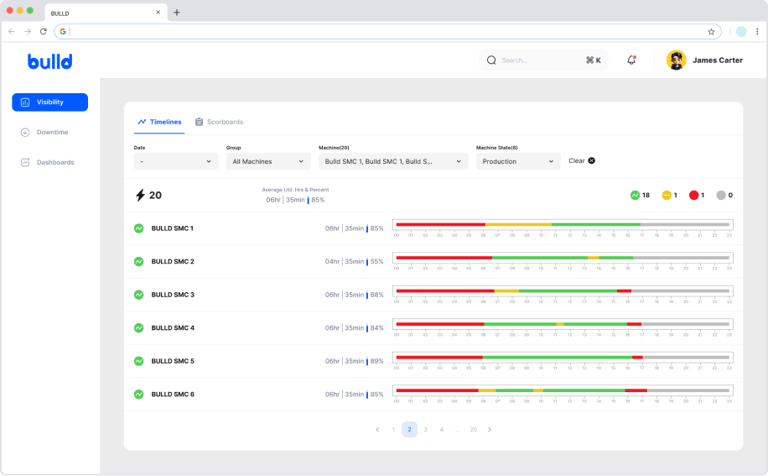Click red down status indicator showing 1
This screenshot has width=768, height=476.
[x=696, y=195]
